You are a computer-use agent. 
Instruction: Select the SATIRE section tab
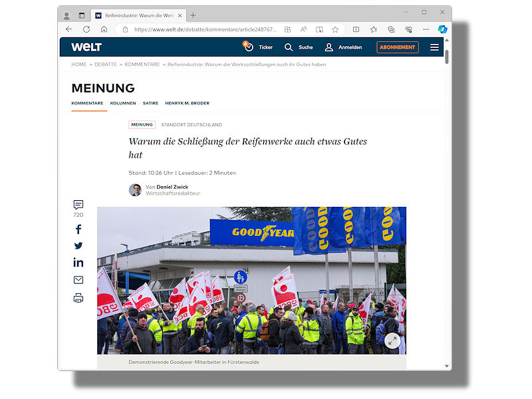[150, 103]
